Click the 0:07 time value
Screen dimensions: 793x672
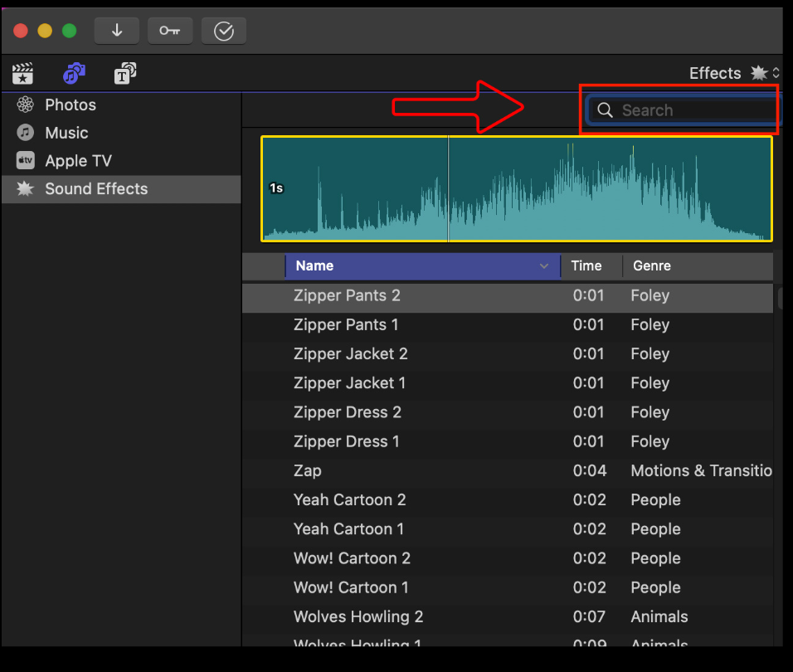(x=589, y=617)
